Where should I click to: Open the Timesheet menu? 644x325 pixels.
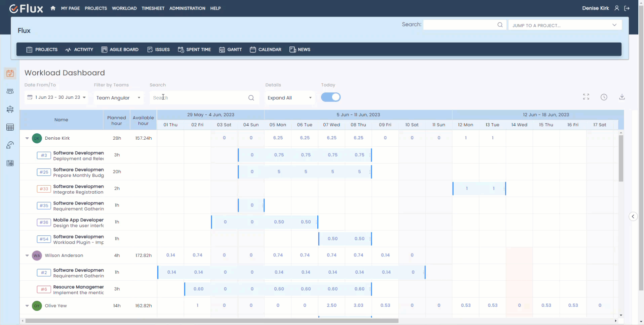point(153,8)
